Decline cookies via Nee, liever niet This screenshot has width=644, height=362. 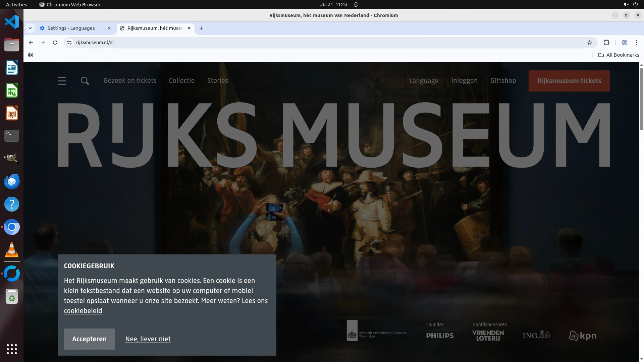[x=148, y=339]
